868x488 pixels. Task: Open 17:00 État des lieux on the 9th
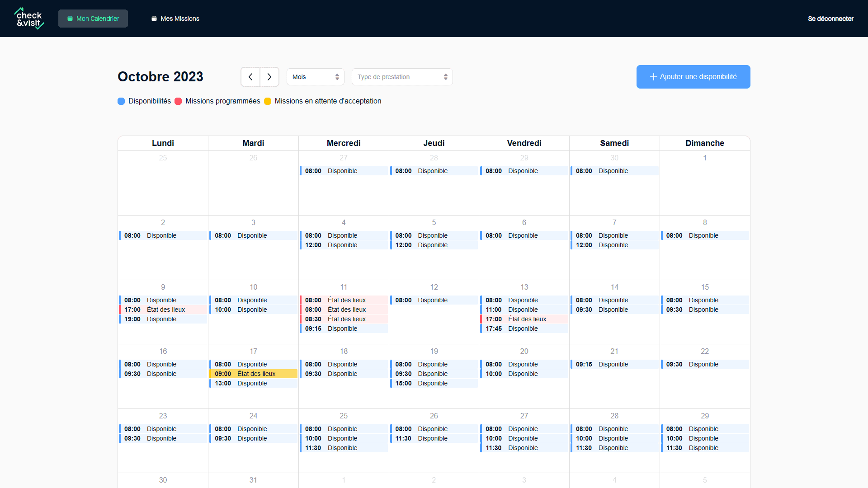pos(163,310)
